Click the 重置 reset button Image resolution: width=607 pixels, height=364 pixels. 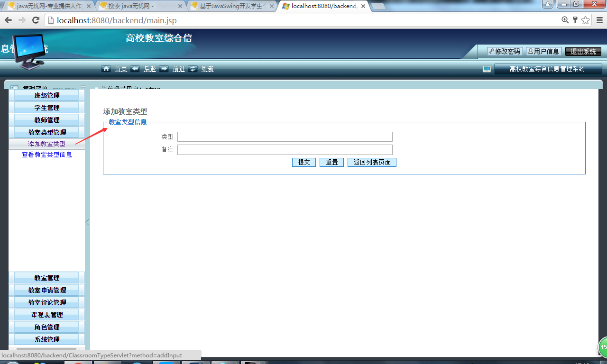click(331, 162)
